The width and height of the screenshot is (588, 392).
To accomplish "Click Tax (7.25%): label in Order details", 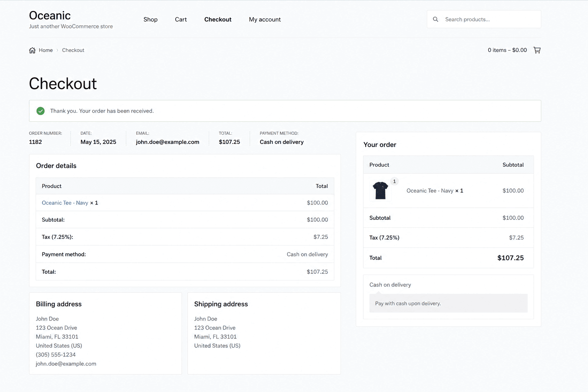I will (57, 237).
